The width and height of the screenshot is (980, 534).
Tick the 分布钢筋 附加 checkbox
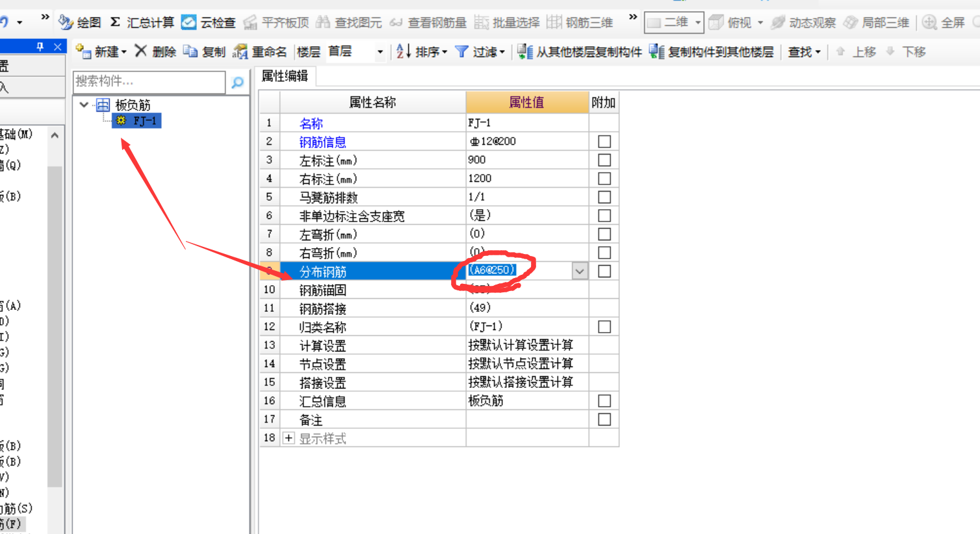604,271
